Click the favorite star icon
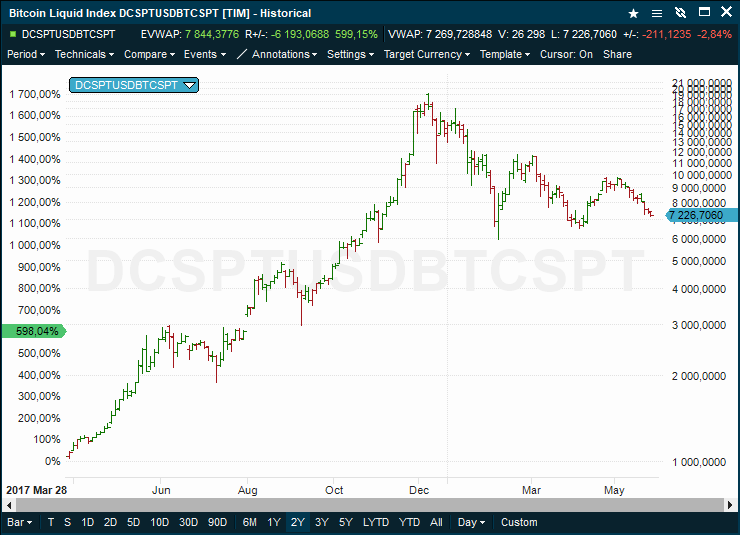Image resolution: width=740 pixels, height=535 pixels. pyautogui.click(x=633, y=13)
